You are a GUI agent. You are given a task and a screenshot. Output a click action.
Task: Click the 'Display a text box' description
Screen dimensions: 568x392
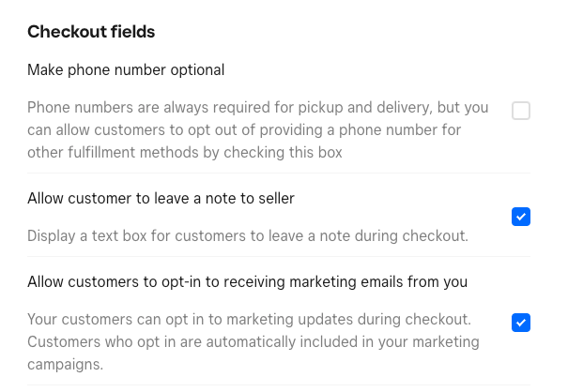(x=248, y=235)
